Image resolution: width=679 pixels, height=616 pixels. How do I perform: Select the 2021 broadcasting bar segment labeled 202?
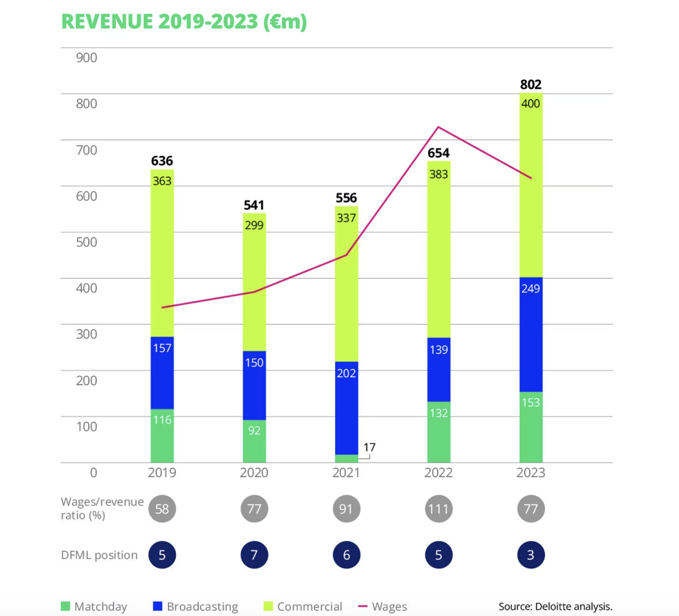click(x=346, y=408)
